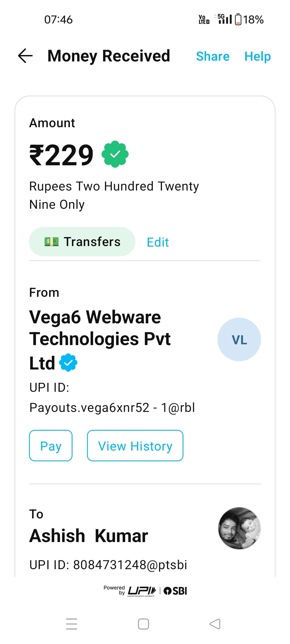Tap the blue verified badge beside Ltd
Viewport: 290px width, 644px height.
68,363
